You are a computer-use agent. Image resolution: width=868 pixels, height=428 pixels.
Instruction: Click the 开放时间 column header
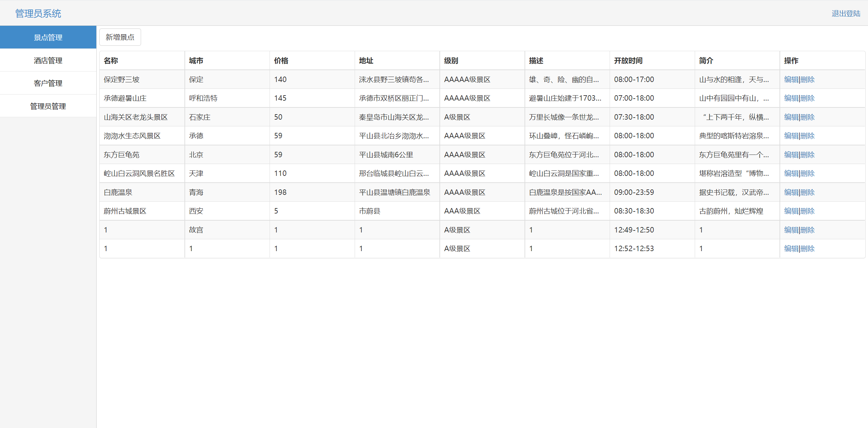click(x=628, y=61)
